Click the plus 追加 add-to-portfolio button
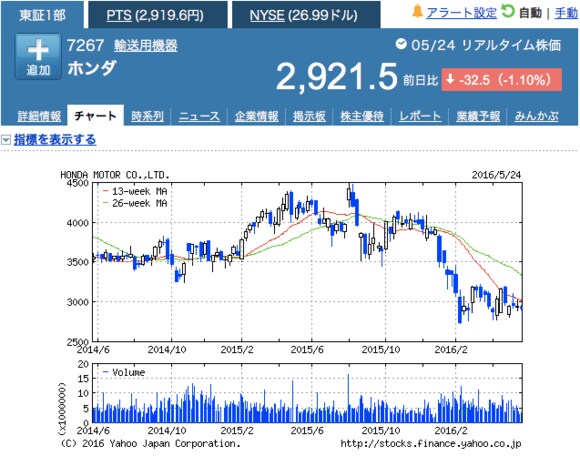The image size is (580, 456). pos(38,57)
